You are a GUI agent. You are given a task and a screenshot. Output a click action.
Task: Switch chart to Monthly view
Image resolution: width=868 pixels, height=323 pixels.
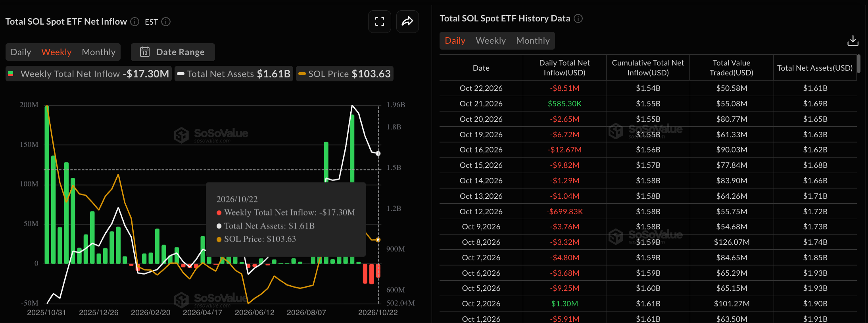coord(98,52)
